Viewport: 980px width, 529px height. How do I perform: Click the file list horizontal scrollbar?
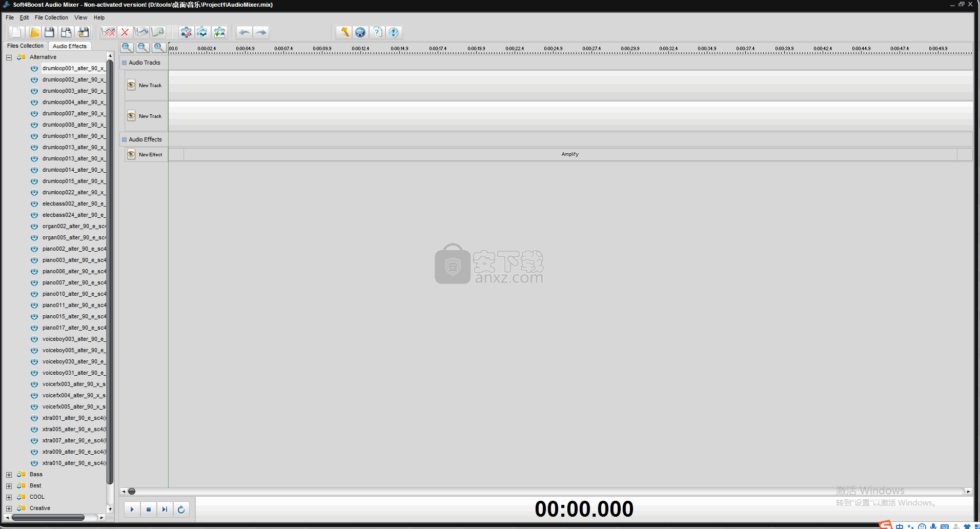pyautogui.click(x=48, y=518)
